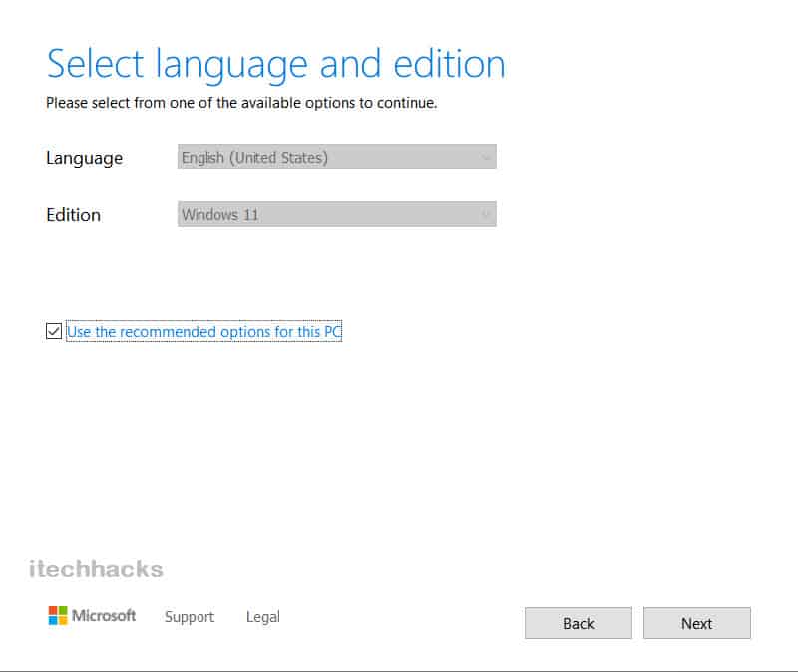Open the Edition dropdown

click(x=336, y=214)
